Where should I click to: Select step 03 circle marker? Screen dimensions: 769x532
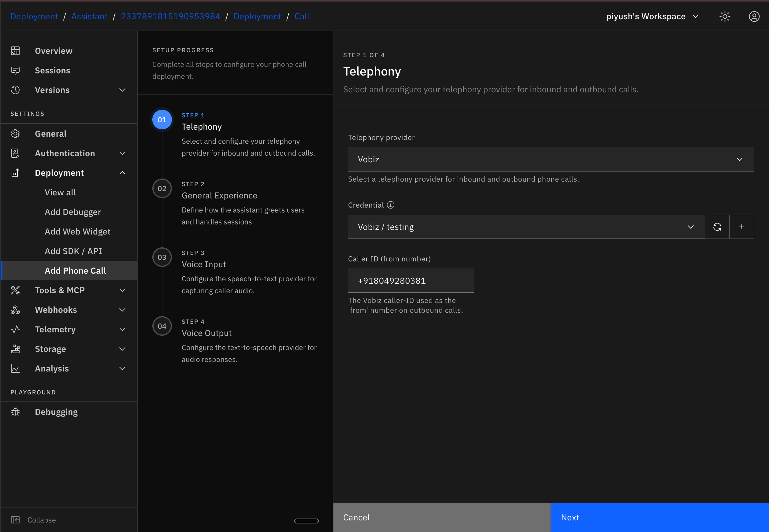point(162,257)
